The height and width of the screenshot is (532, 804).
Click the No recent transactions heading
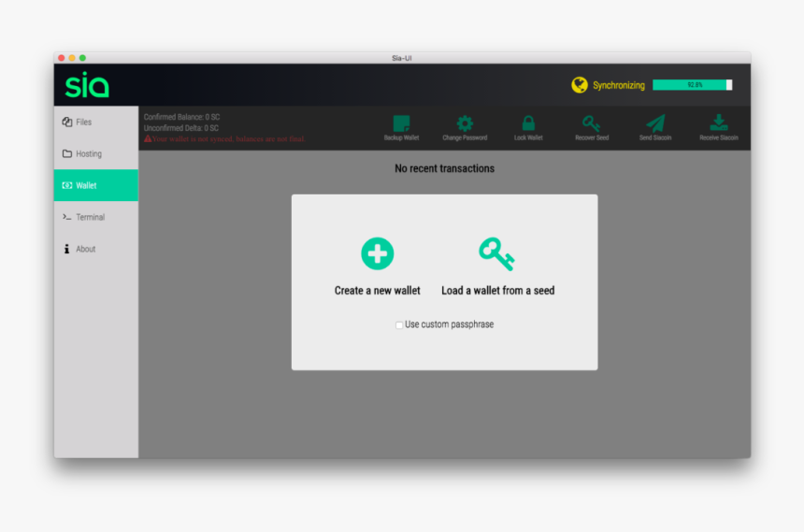point(445,168)
